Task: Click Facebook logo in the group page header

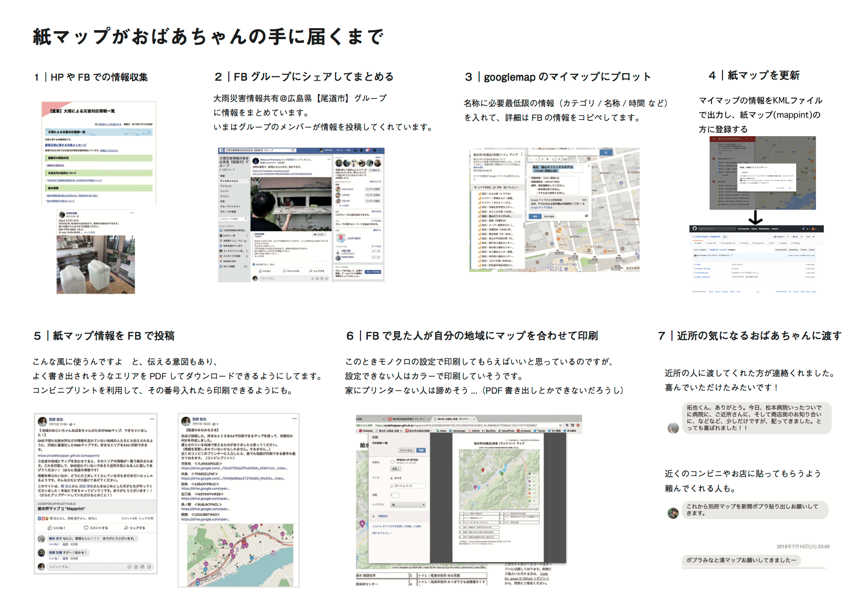Action: pyautogui.click(x=221, y=150)
